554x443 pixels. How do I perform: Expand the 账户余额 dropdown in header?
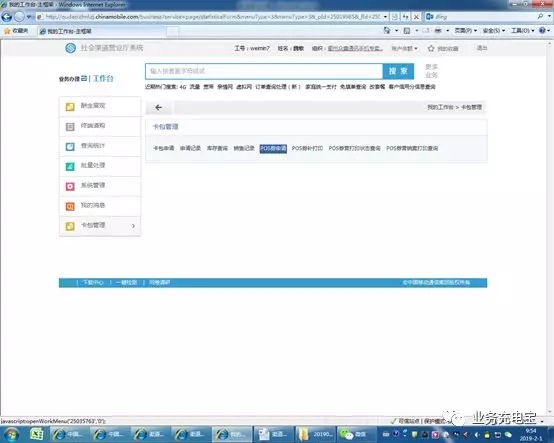coord(405,48)
